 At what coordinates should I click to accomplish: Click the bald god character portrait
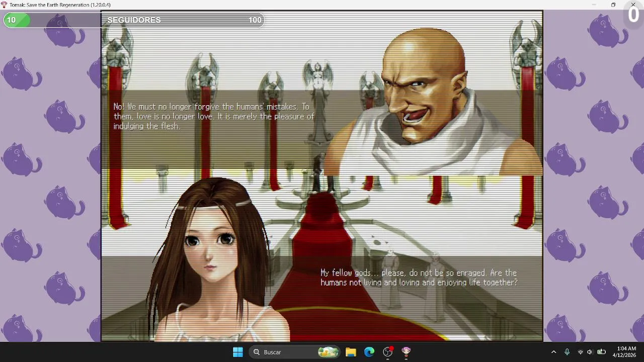433,101
